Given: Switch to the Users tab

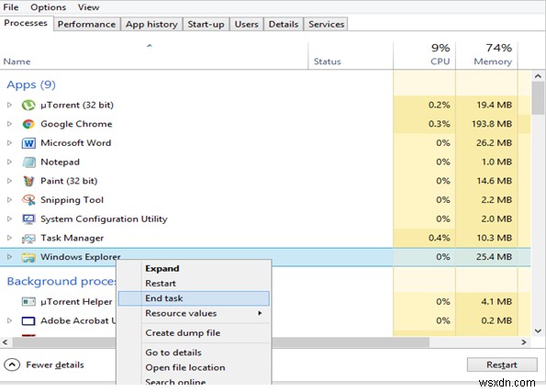Looking at the screenshot, I should pyautogui.click(x=247, y=24).
